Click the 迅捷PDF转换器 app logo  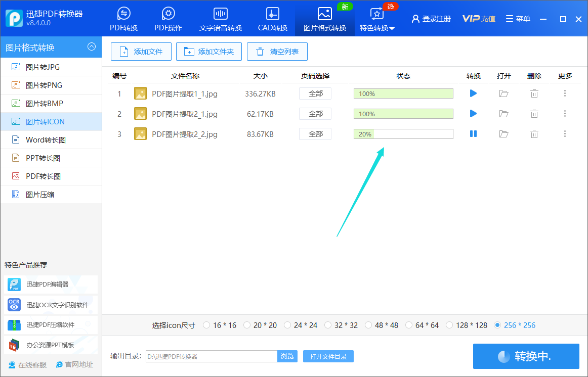14,18
